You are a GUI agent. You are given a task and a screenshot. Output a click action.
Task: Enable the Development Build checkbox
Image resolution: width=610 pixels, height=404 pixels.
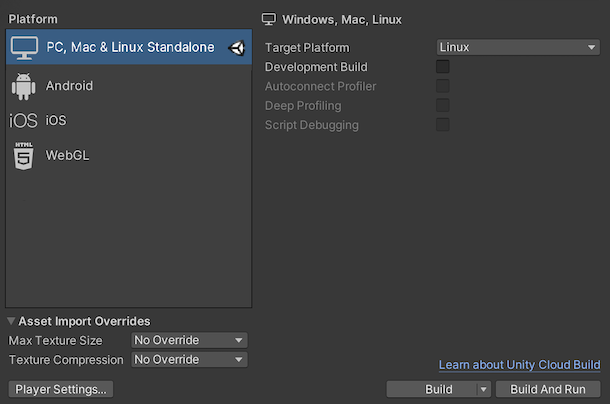[443, 67]
